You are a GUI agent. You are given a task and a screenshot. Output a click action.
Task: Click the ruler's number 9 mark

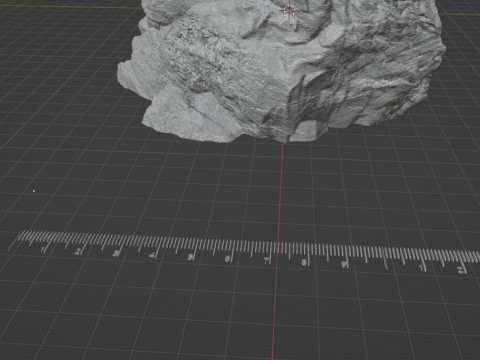point(344,264)
